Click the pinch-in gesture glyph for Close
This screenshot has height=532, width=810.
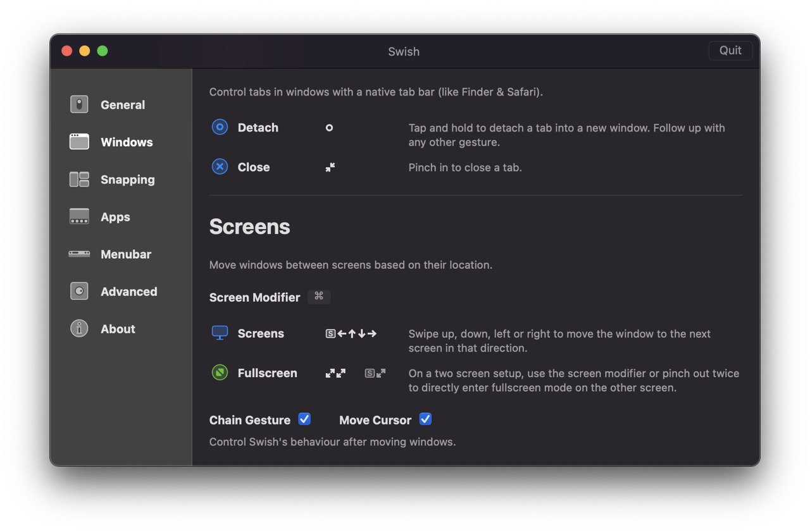point(330,167)
